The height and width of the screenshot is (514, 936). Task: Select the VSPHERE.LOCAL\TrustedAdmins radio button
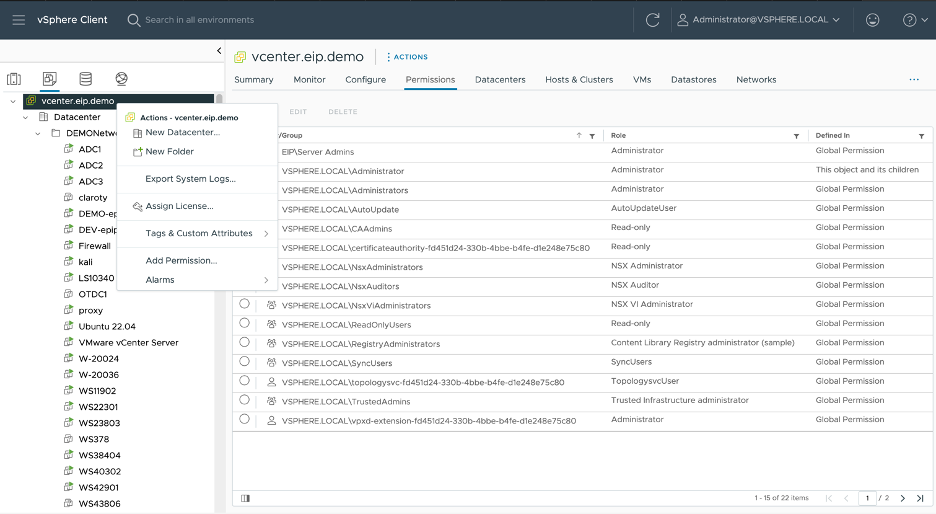pos(244,401)
